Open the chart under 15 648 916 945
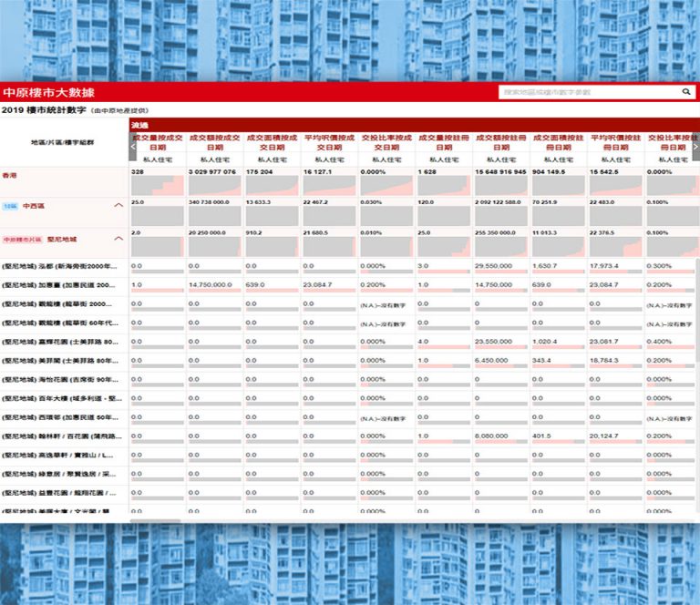Screen dimensions: 700x605 (x=501, y=186)
